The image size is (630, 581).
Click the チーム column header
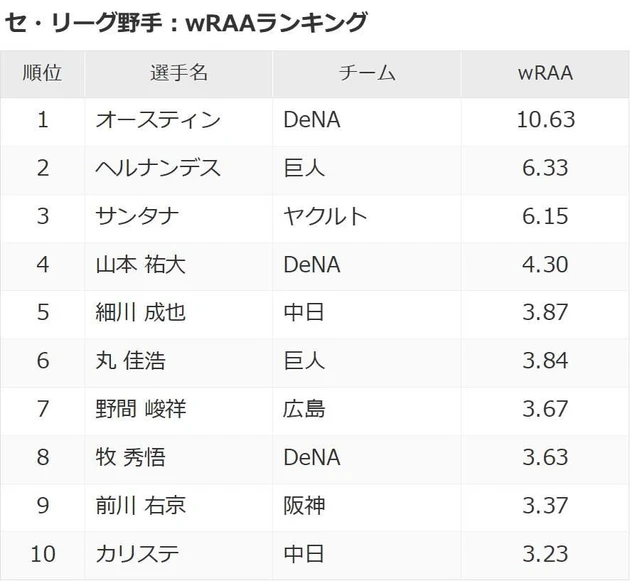point(367,73)
